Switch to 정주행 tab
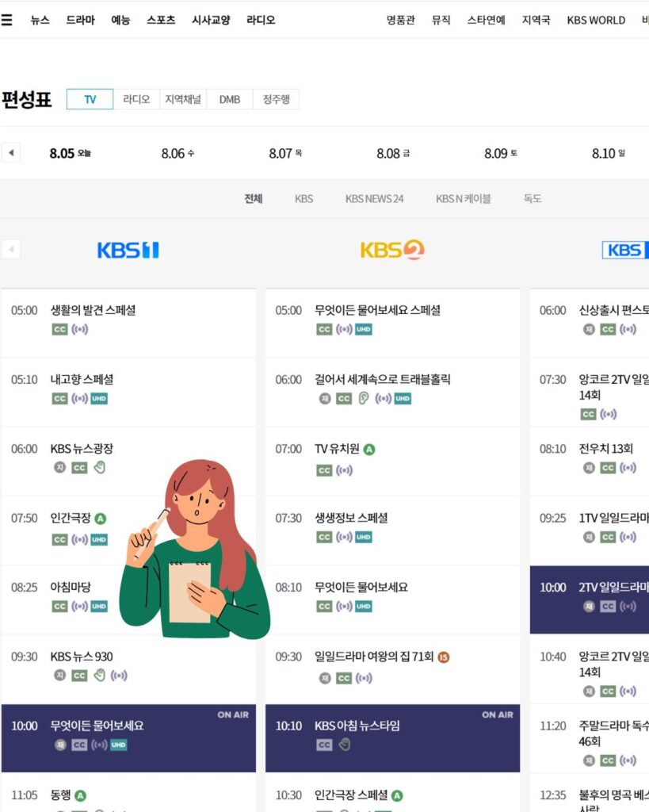The image size is (649, 812). tap(276, 99)
